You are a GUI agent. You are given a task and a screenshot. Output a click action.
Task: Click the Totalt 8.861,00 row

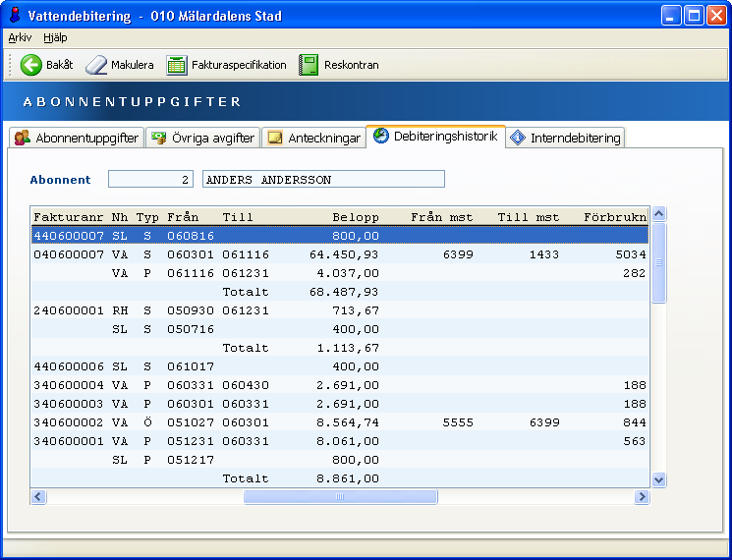click(340, 478)
